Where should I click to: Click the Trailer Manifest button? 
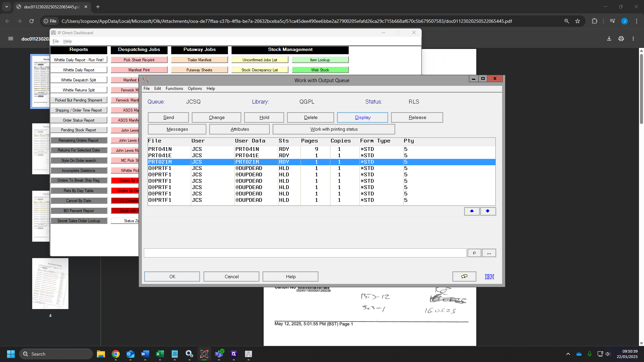tap(200, 60)
